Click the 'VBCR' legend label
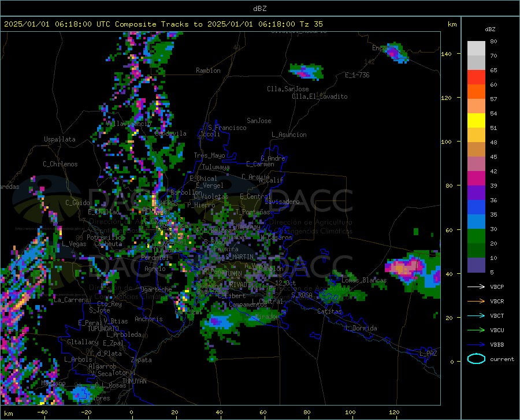The height and width of the screenshot is (420, 520). [497, 302]
